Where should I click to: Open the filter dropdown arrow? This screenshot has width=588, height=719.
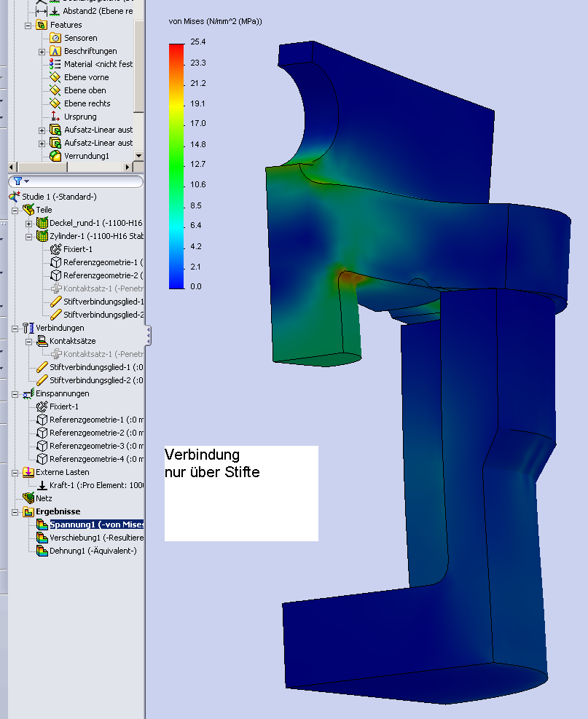coord(27,181)
